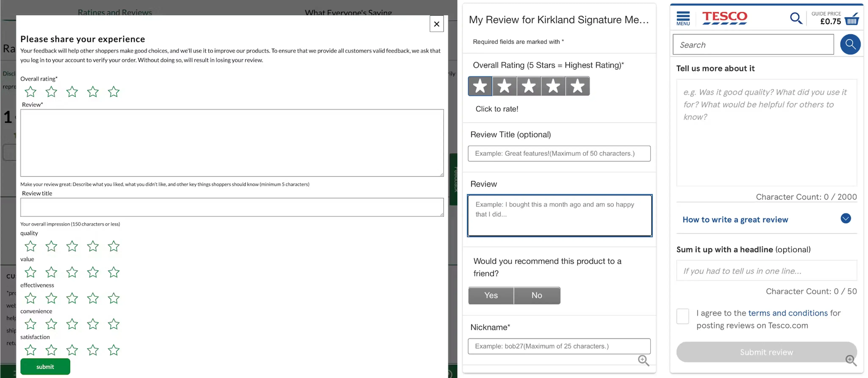Choose No for recommending to a friend

coord(537,295)
